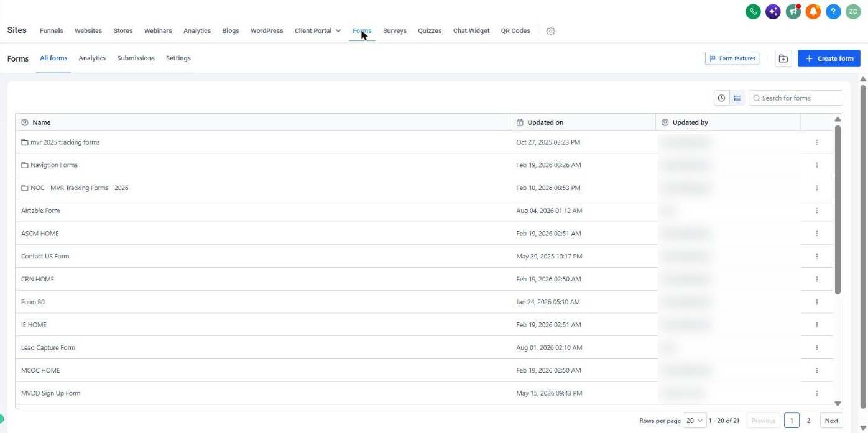Screen dimensions: 868x433
Task: Open the IE HOME form
Action: (34, 325)
